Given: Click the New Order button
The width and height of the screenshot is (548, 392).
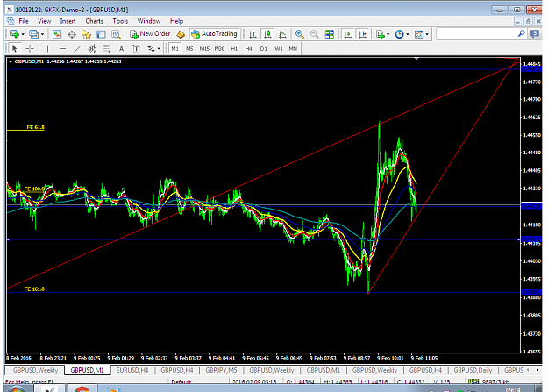Looking at the screenshot, I should pyautogui.click(x=150, y=34).
